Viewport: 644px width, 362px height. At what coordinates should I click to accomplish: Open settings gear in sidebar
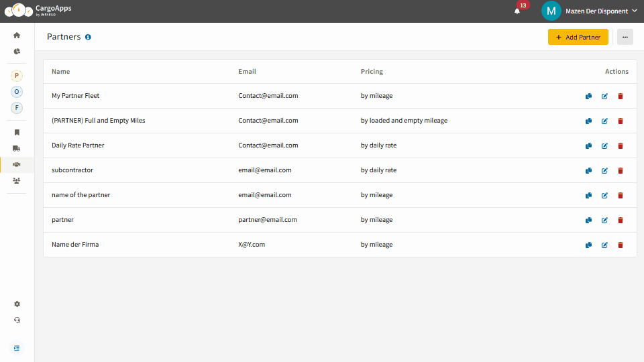point(17,304)
